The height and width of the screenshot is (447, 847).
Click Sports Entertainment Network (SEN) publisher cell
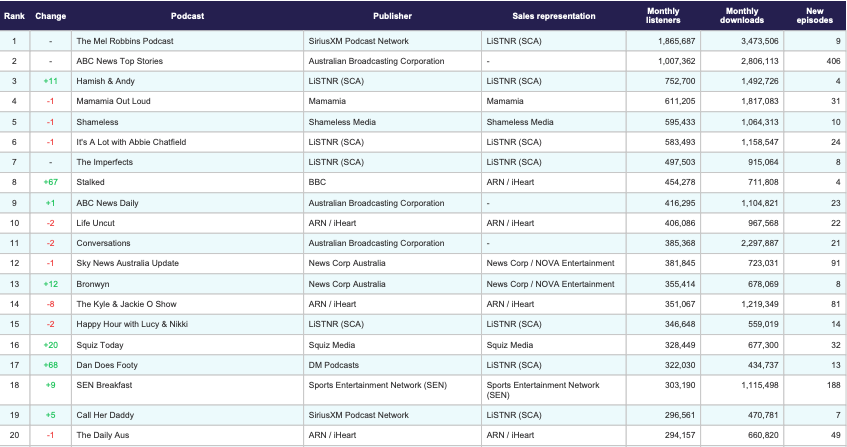378,385
